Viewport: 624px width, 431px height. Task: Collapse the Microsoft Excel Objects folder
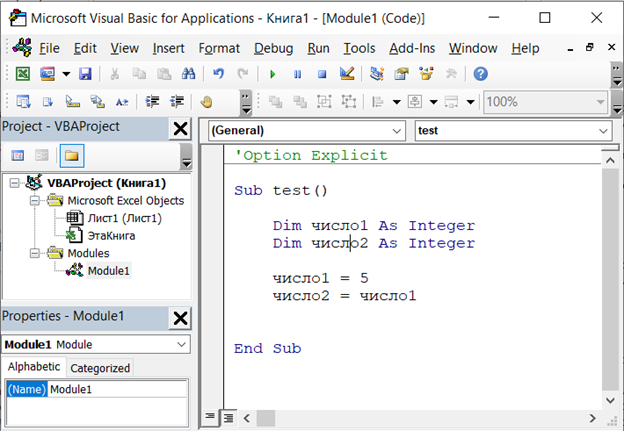[35, 201]
